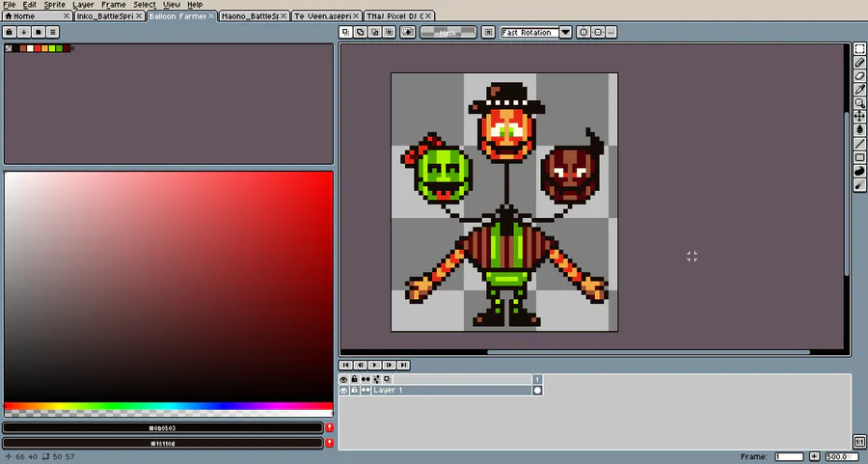Click the palette presets icon
This screenshot has height=464, width=868.
39,32
